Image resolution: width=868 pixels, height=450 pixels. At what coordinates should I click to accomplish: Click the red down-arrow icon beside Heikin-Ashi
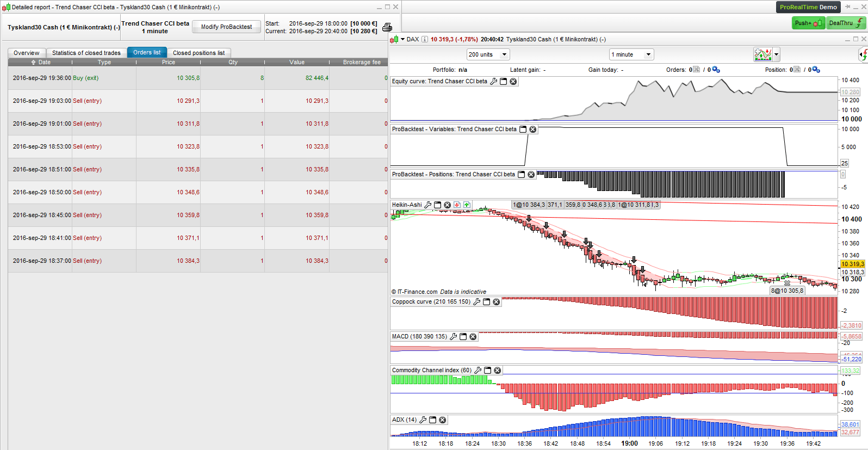[457, 205]
